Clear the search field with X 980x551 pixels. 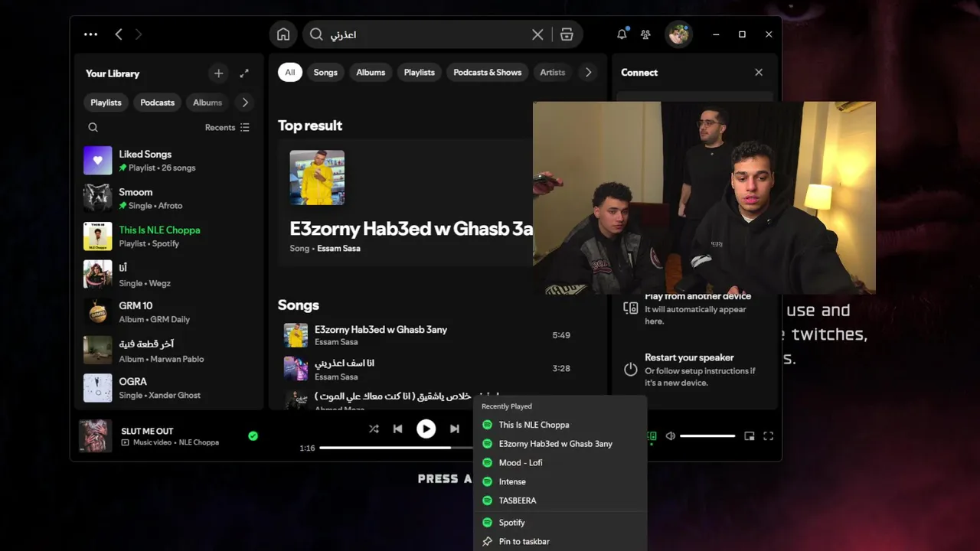click(537, 34)
